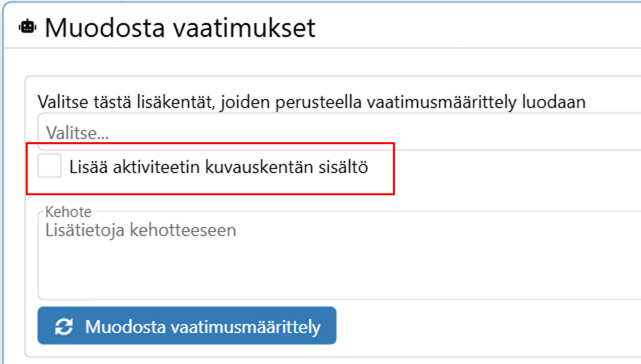This screenshot has height=364, width=641.
Task: Enable the Lisää aktiviteetin kuvauskentän sisältö checkbox
Action: click(49, 166)
